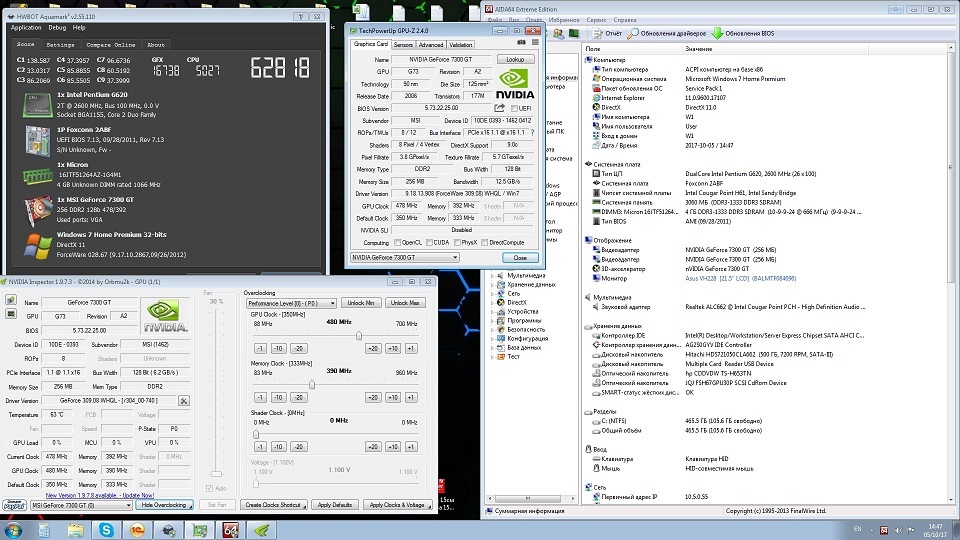Toggle the CUDA checkbox in GPU-Z

[429, 242]
